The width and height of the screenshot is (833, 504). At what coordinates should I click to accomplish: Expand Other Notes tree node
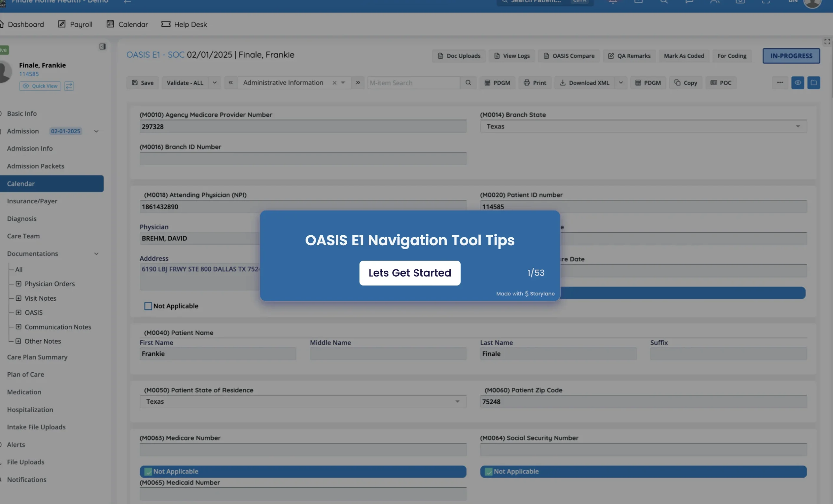click(x=19, y=341)
